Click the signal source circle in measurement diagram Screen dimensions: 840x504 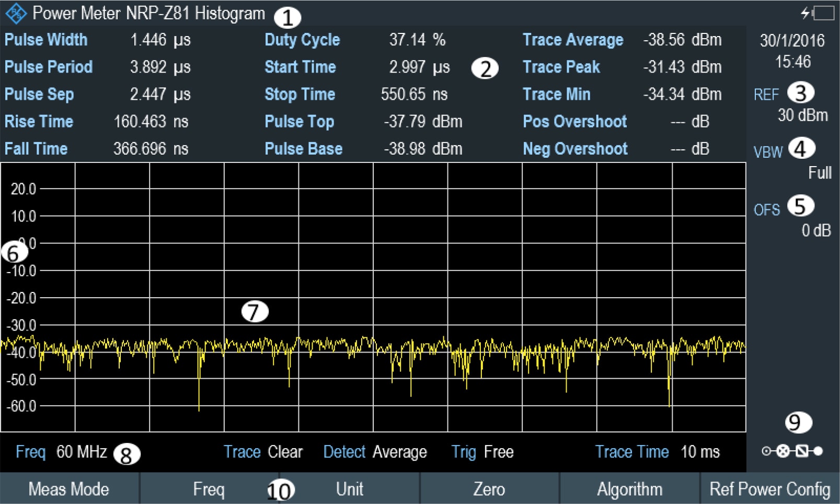click(x=766, y=451)
